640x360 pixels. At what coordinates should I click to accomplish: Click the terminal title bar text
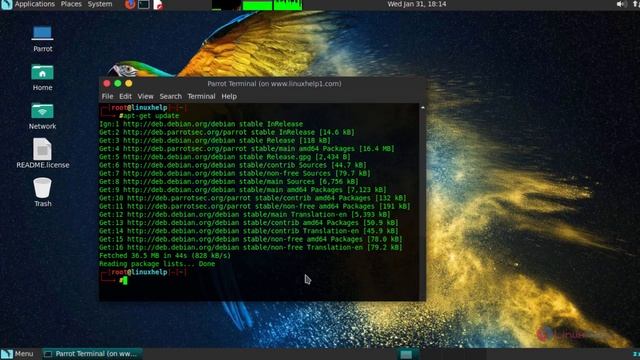274,83
